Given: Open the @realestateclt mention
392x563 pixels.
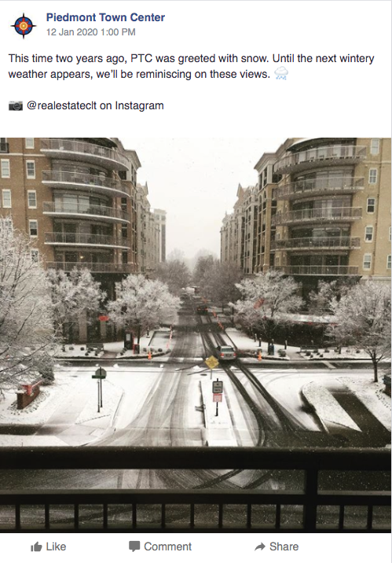Looking at the screenshot, I should coord(62,105).
